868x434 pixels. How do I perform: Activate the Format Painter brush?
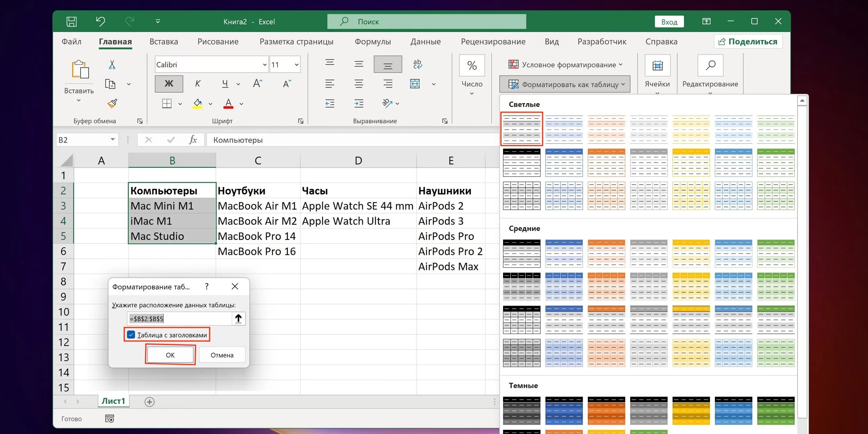tap(112, 103)
